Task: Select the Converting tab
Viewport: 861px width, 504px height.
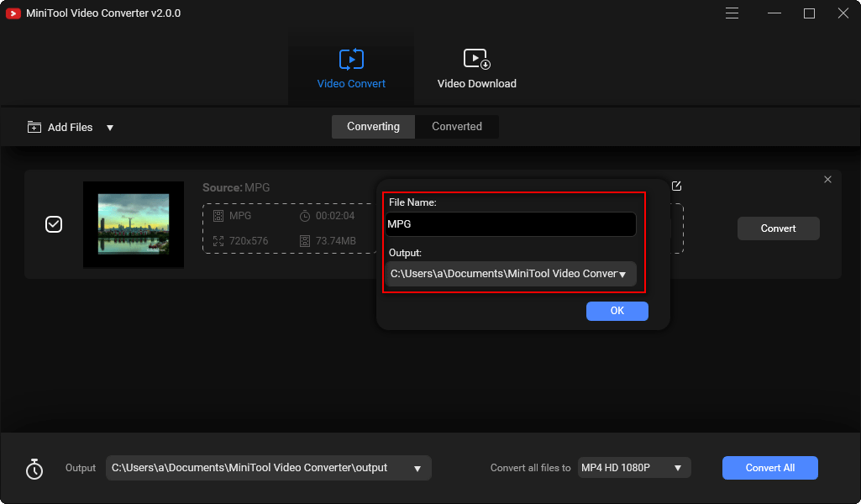Action: [x=373, y=126]
